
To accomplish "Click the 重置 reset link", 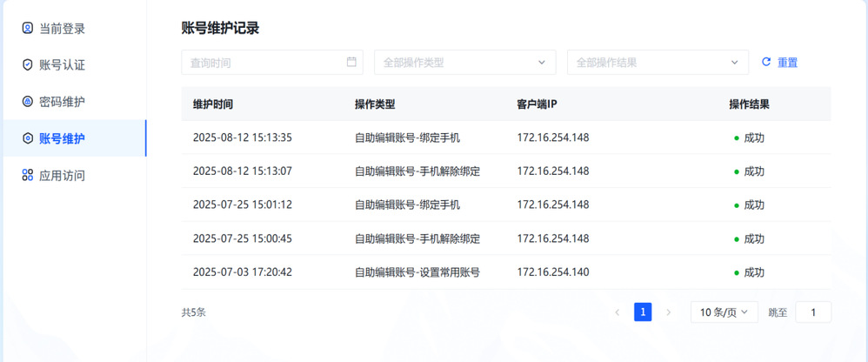I will (787, 63).
